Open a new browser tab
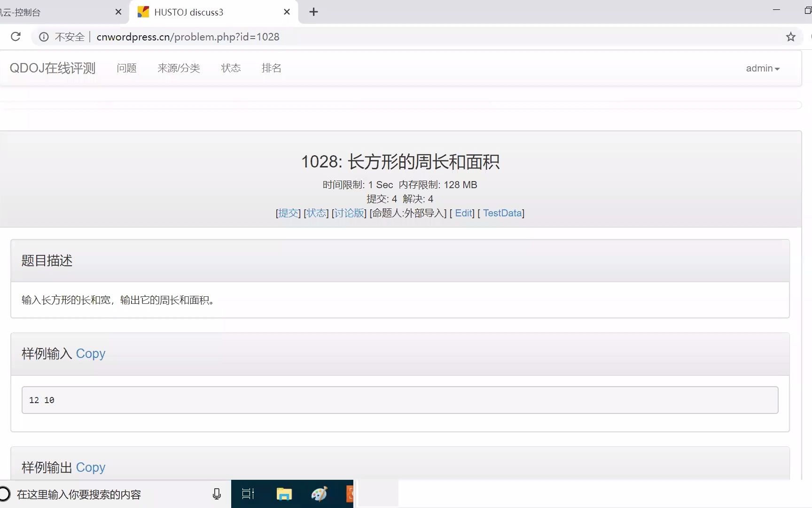The image size is (812, 508). [x=313, y=12]
